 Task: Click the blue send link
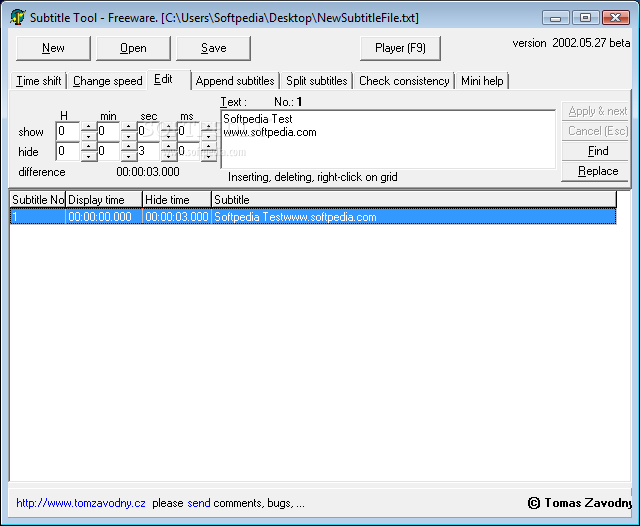tap(199, 503)
